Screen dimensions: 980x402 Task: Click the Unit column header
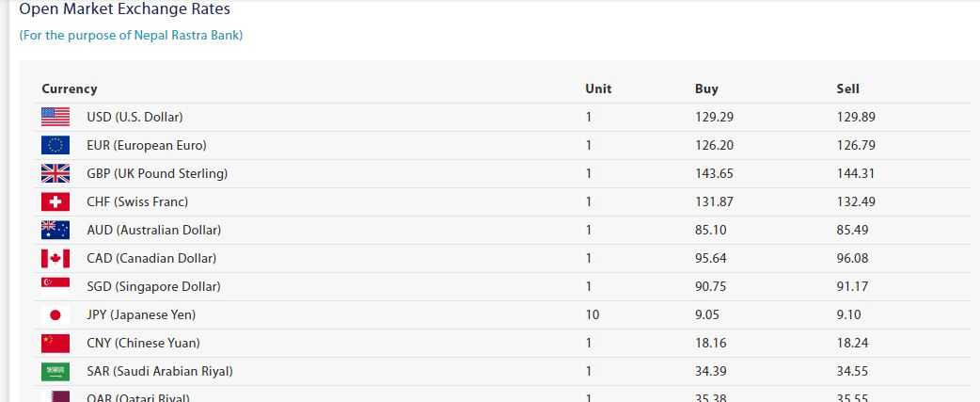[x=598, y=88]
